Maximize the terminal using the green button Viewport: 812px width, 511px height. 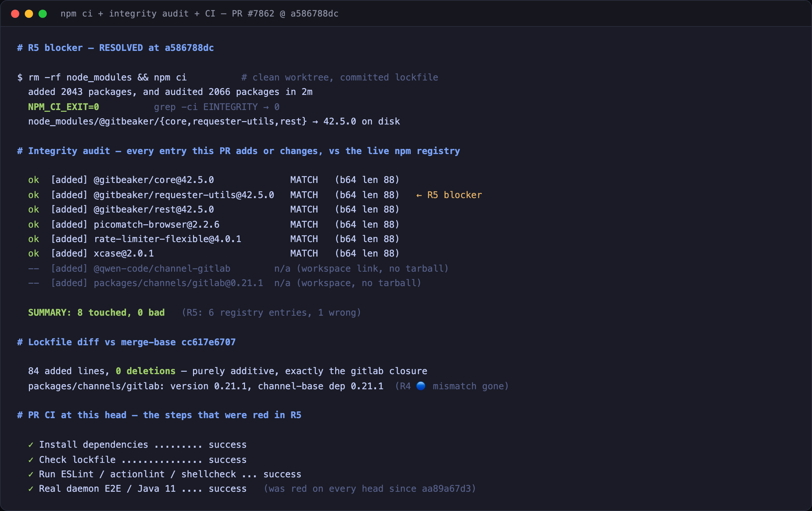(x=43, y=14)
